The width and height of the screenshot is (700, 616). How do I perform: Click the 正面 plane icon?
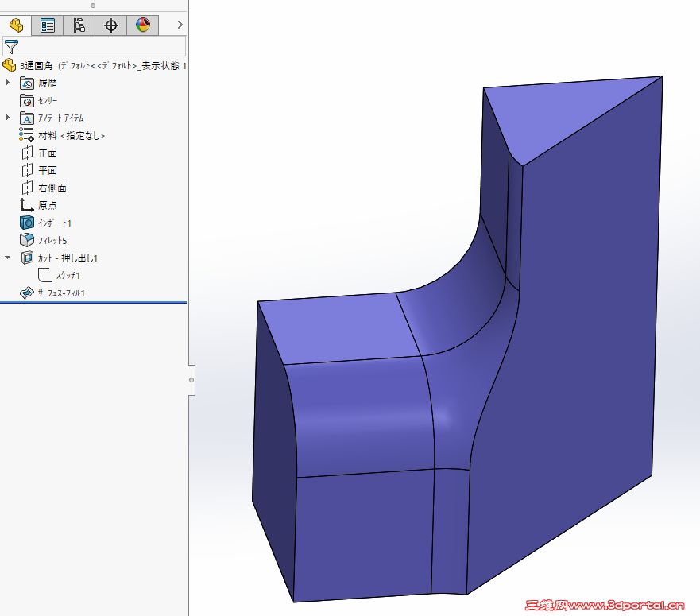point(27,153)
